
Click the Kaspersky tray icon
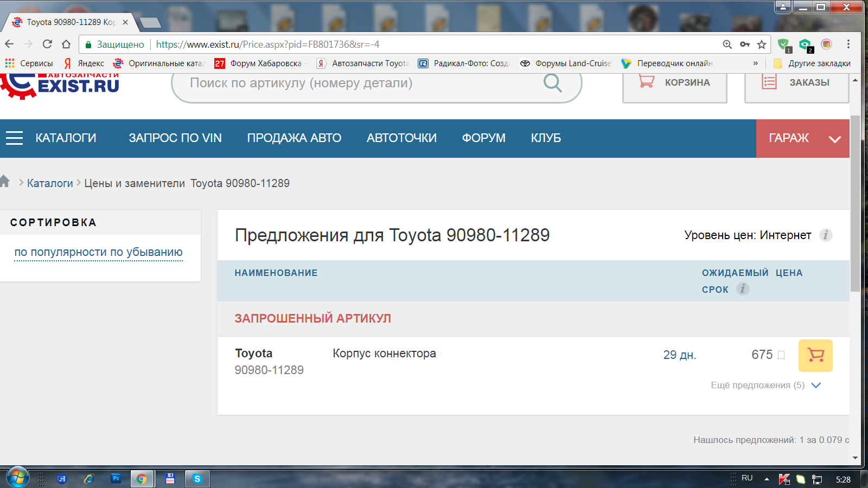(x=784, y=479)
